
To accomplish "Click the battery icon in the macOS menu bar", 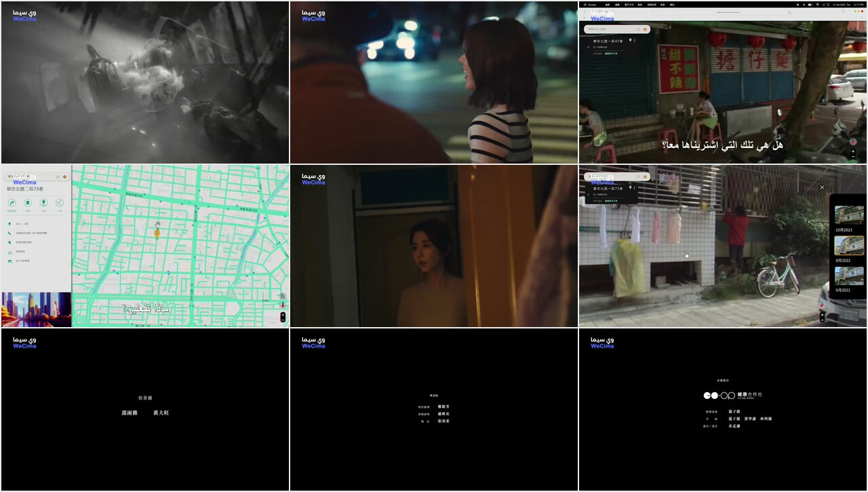I will (810, 5).
